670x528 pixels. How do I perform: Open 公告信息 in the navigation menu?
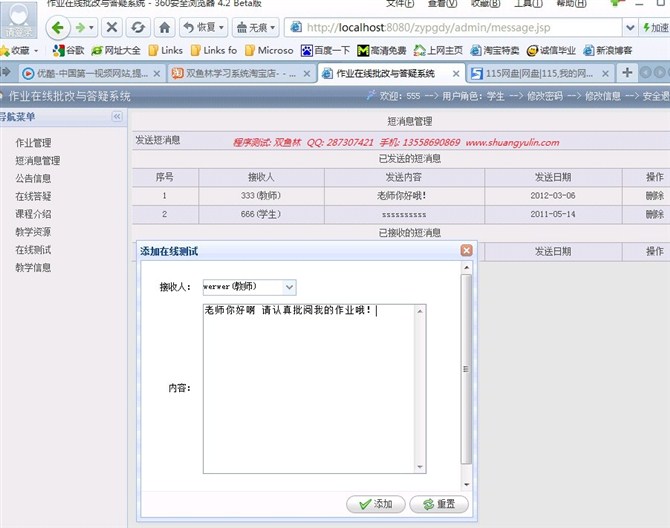click(33, 179)
